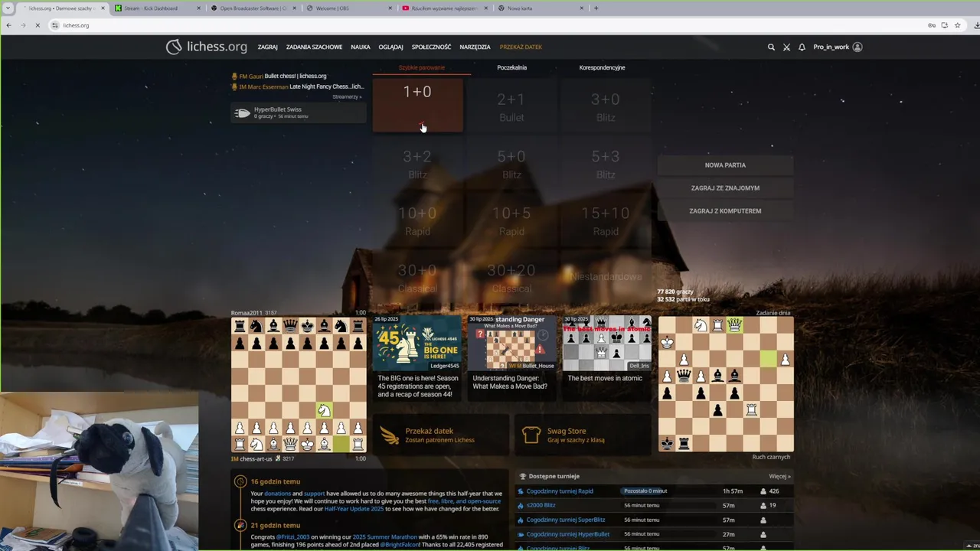Select the 2+1 Bullet pairing tile
The height and width of the screenshot is (551, 980).
coord(511,108)
